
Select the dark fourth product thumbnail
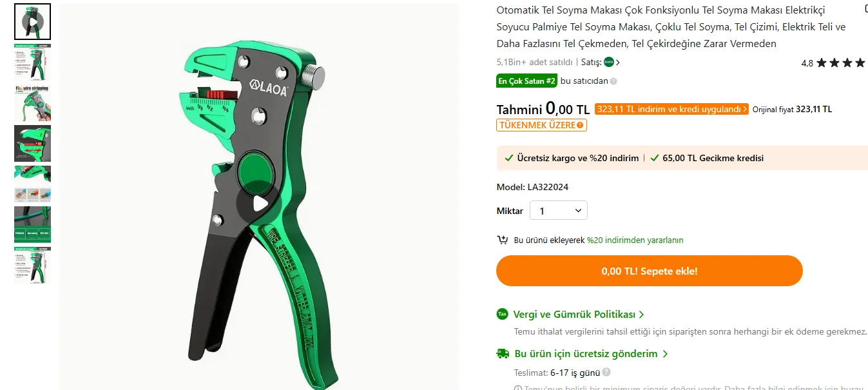point(32,143)
